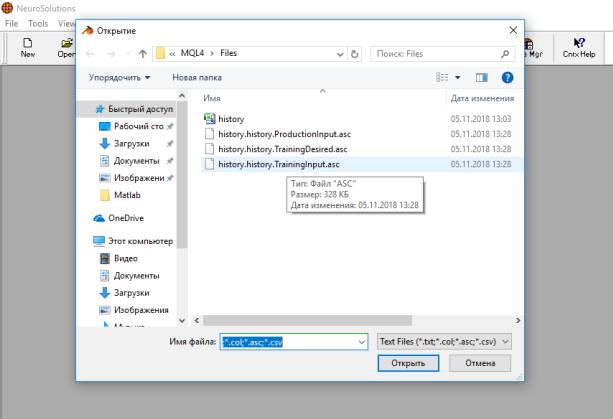Select history.history.TrainingDesired.asc file
The width and height of the screenshot is (613, 419).
[282, 148]
